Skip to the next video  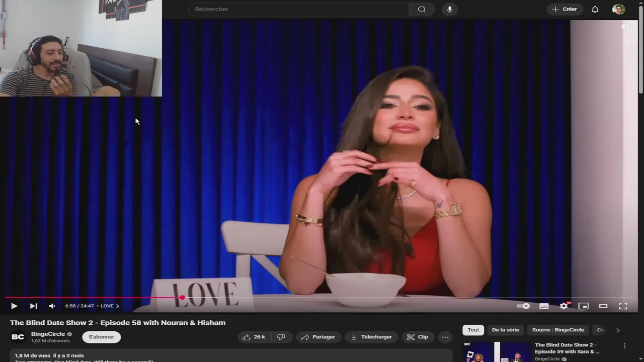[x=33, y=306]
